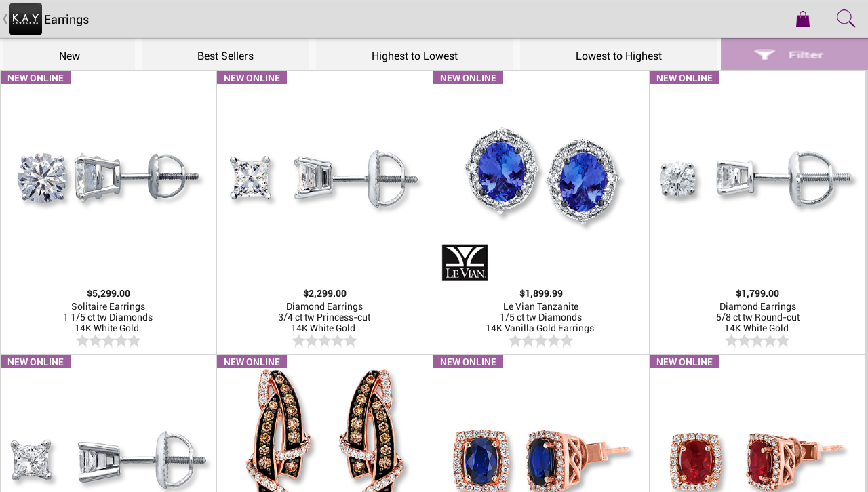Sort by Highest to Lowest
This screenshot has height=492, width=868.
point(414,56)
